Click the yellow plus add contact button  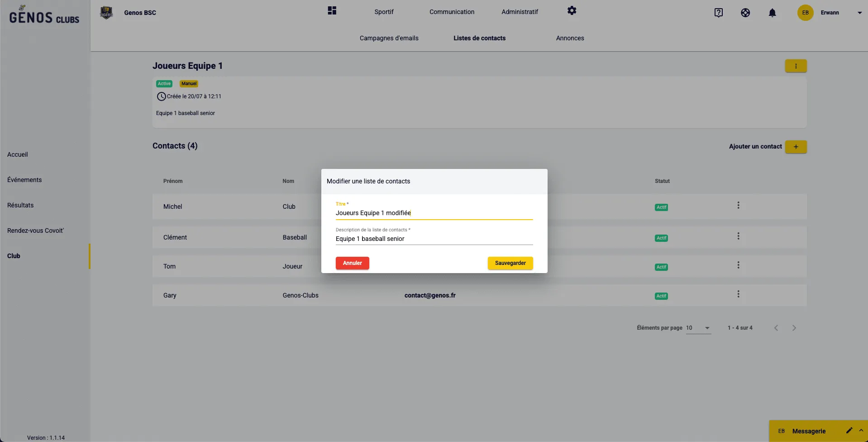(x=796, y=147)
